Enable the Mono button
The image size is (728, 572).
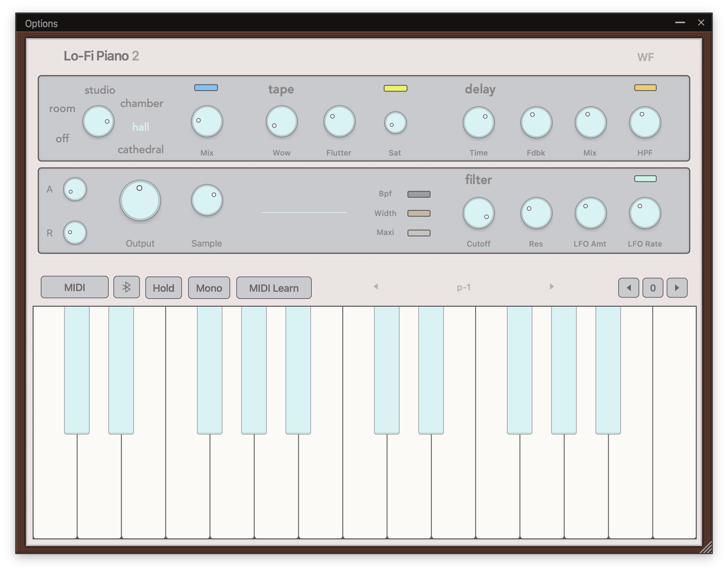coord(209,288)
